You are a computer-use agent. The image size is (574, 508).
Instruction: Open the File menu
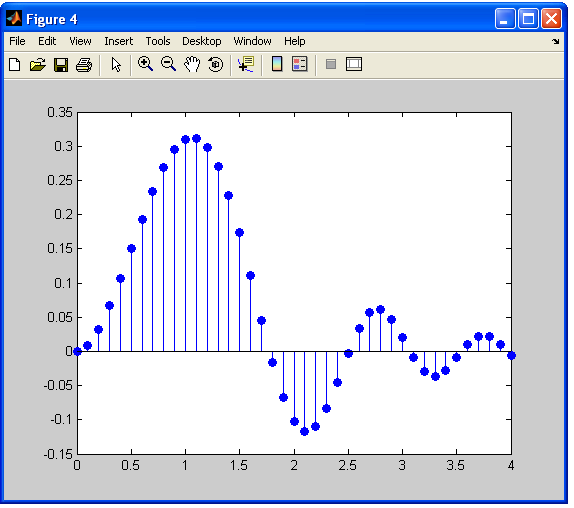pyautogui.click(x=17, y=41)
